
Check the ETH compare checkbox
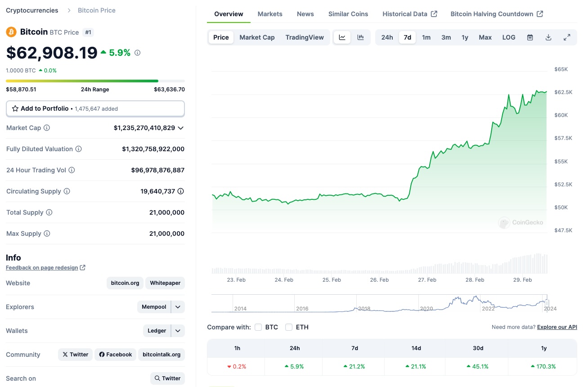coord(289,327)
